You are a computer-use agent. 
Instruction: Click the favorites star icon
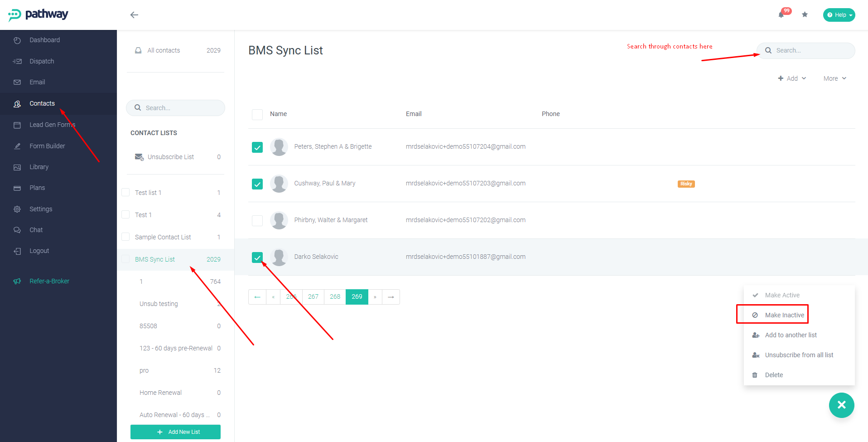(x=805, y=15)
